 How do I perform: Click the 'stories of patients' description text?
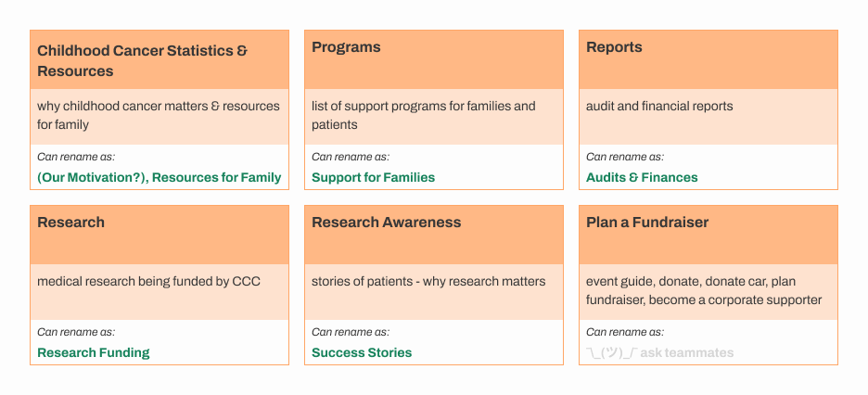(x=428, y=282)
